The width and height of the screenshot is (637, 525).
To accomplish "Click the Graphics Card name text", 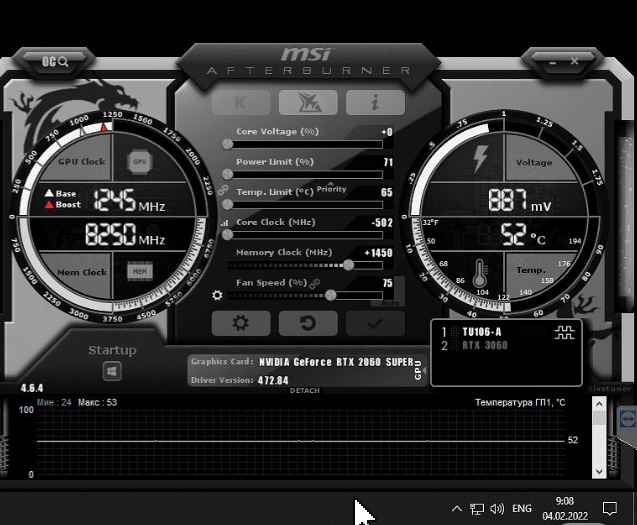I will coord(336,362).
